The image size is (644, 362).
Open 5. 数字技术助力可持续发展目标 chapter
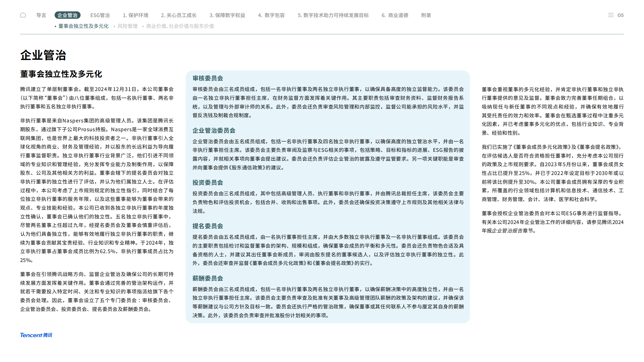[333, 15]
